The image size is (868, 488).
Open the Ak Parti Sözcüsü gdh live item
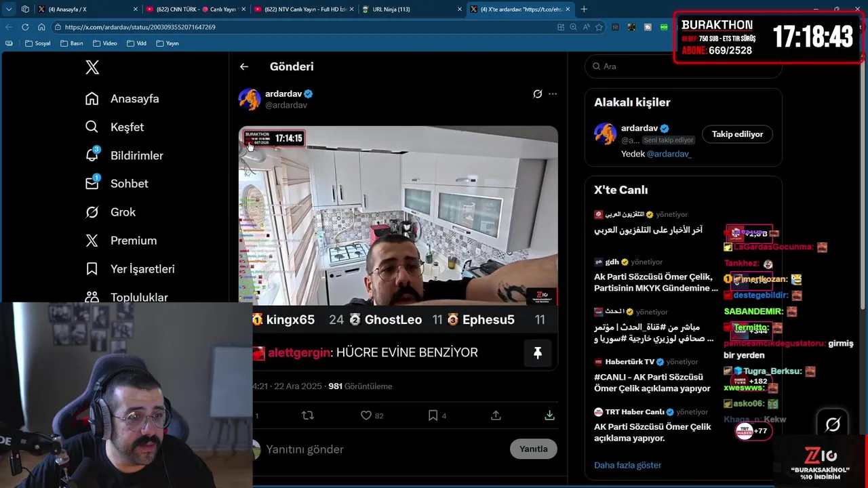(656, 275)
